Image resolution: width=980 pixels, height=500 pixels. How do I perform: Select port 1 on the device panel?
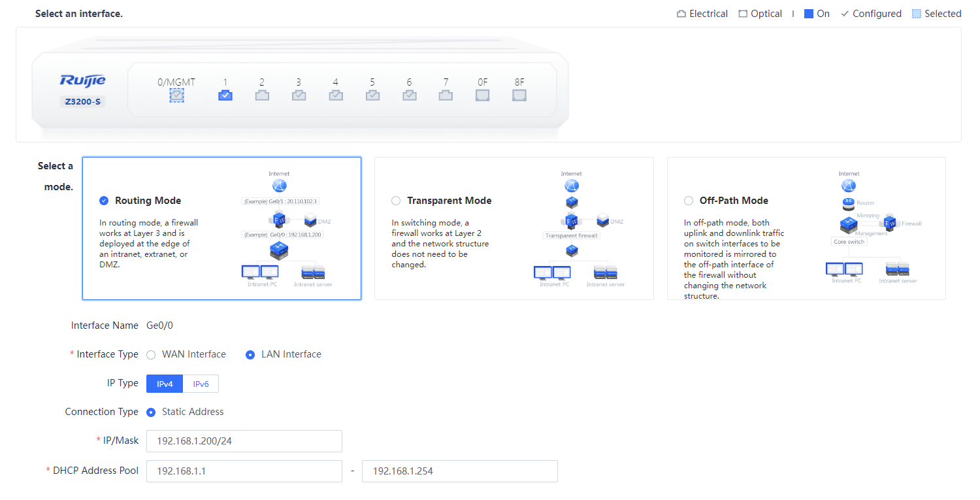point(225,95)
